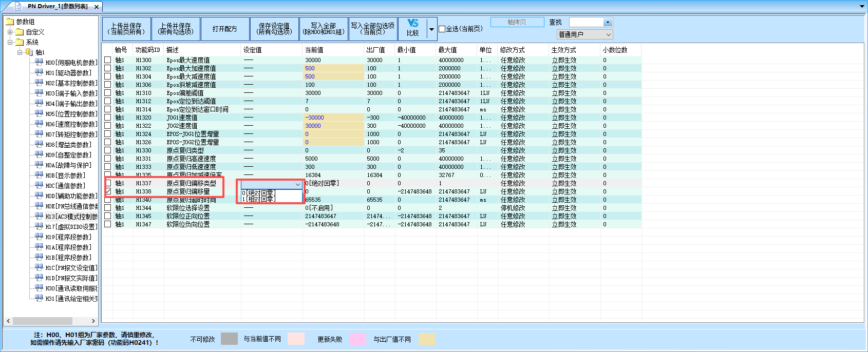
Task: Toggle the 全选(当前页) select-all checkbox
Action: coord(442,29)
